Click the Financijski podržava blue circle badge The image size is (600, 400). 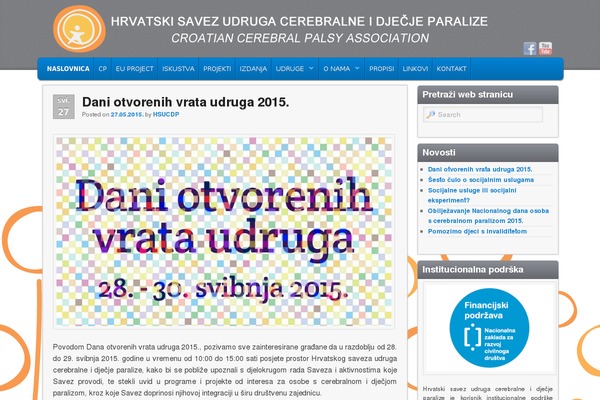pyautogui.click(x=489, y=328)
